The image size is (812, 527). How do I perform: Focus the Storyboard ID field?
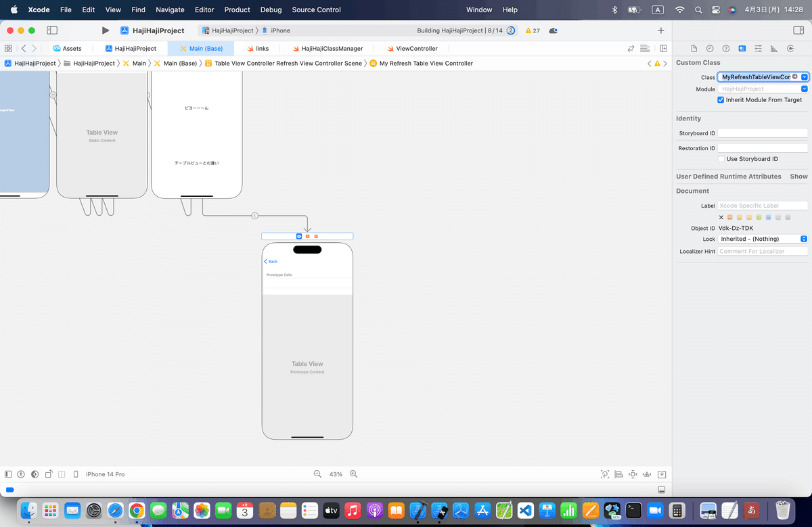coord(763,133)
